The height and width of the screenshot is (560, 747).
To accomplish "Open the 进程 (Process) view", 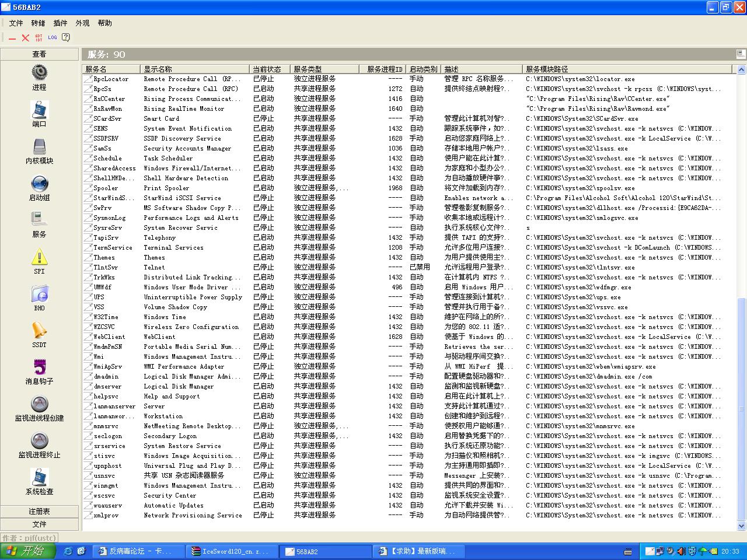I will 39,77.
